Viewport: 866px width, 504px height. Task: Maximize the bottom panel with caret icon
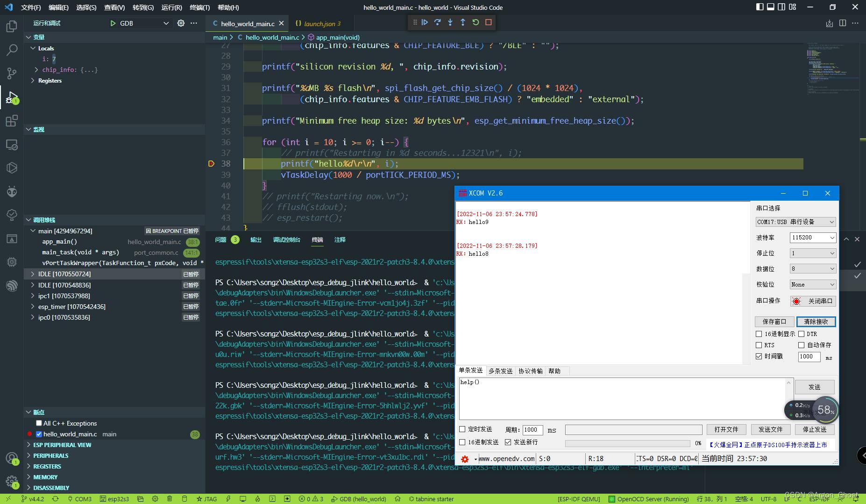846,239
